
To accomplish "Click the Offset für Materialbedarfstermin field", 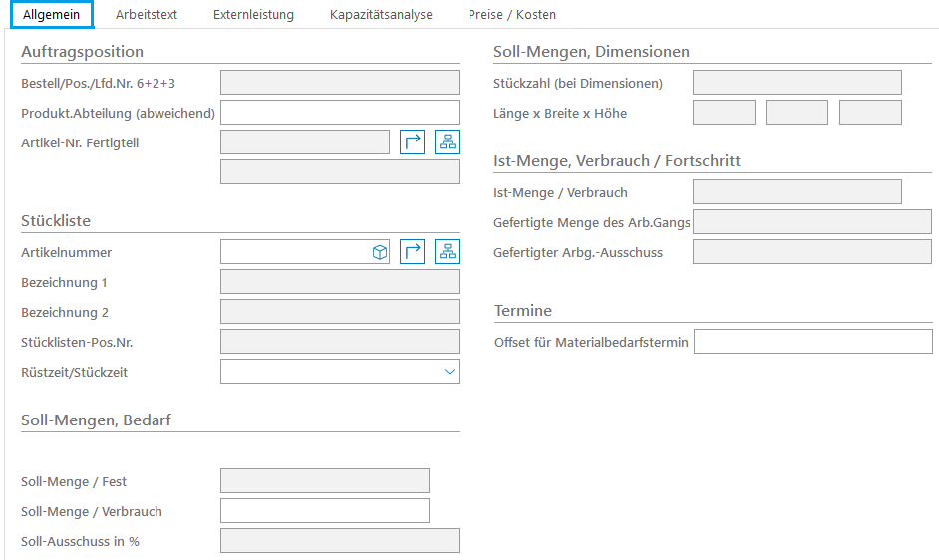I will pyautogui.click(x=812, y=342).
